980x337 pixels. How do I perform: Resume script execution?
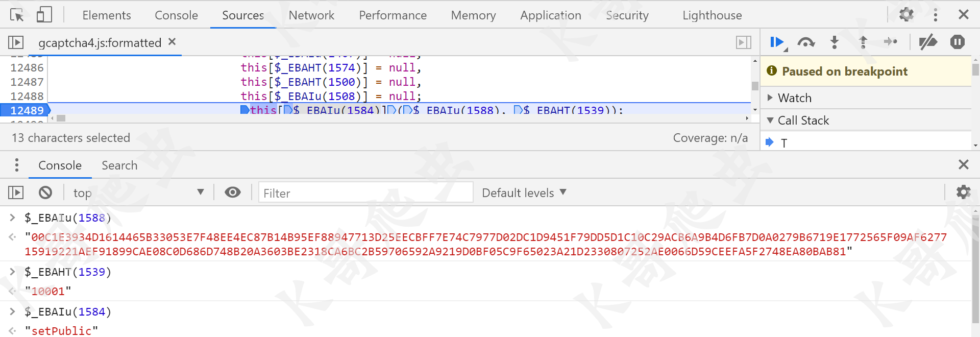coord(778,42)
